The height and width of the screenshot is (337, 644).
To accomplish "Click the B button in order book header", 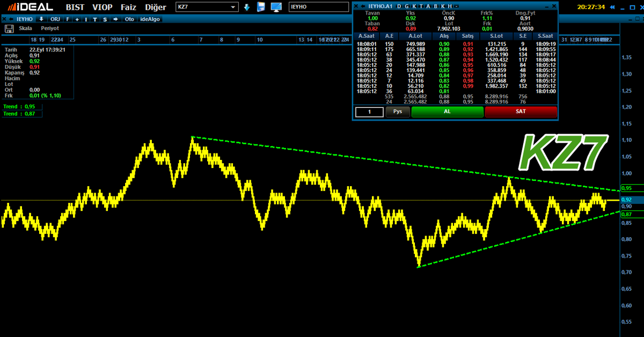I will click(x=436, y=6).
